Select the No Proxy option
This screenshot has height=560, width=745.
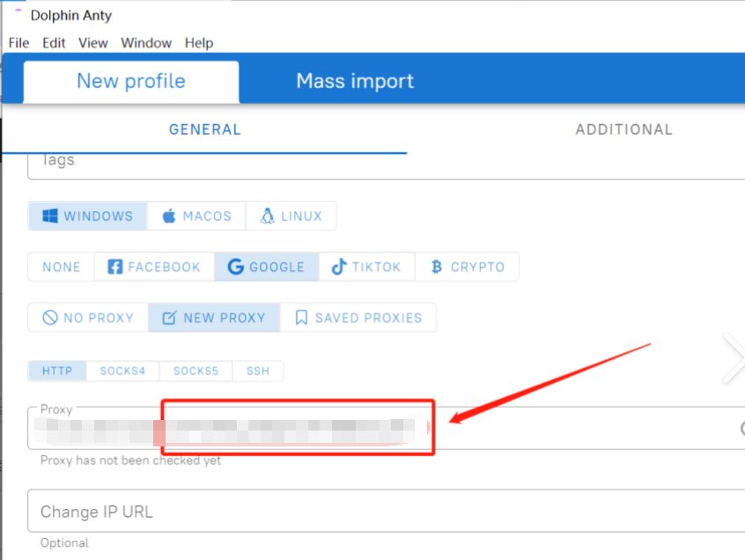coord(88,318)
